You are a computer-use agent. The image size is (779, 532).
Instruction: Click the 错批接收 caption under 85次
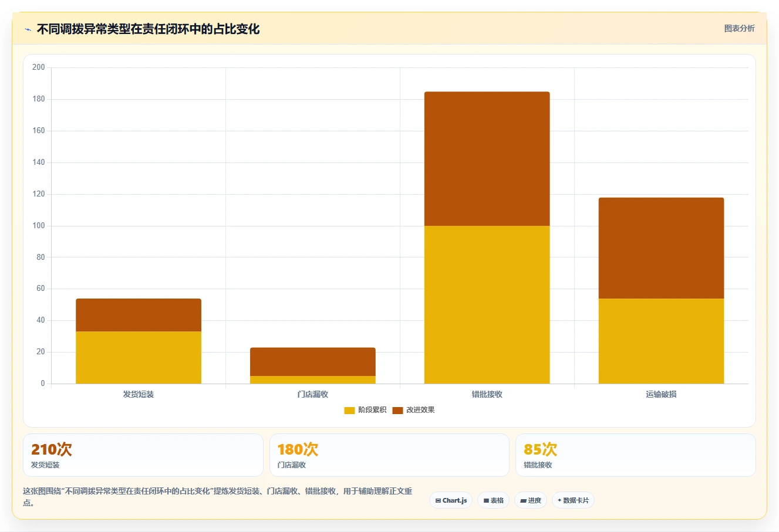pos(538,465)
